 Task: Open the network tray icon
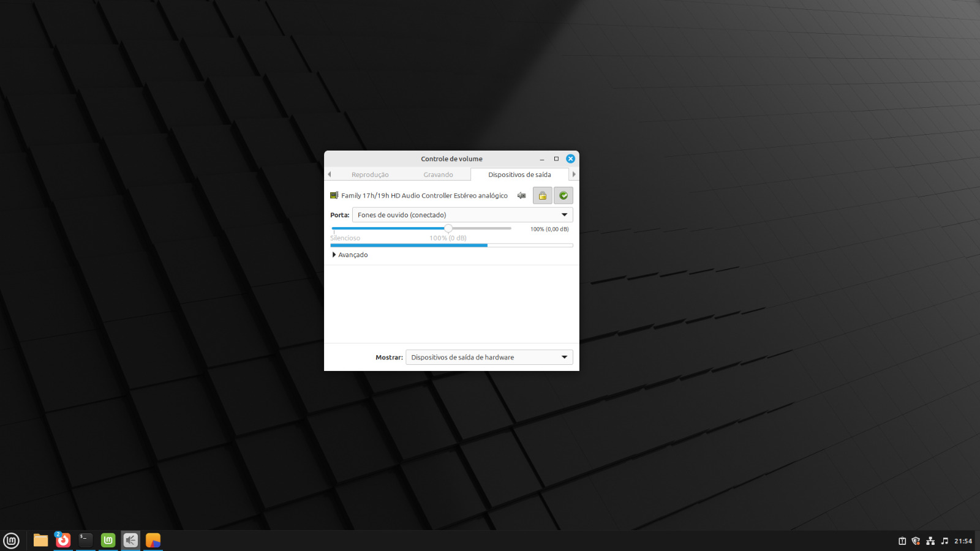pos(930,541)
